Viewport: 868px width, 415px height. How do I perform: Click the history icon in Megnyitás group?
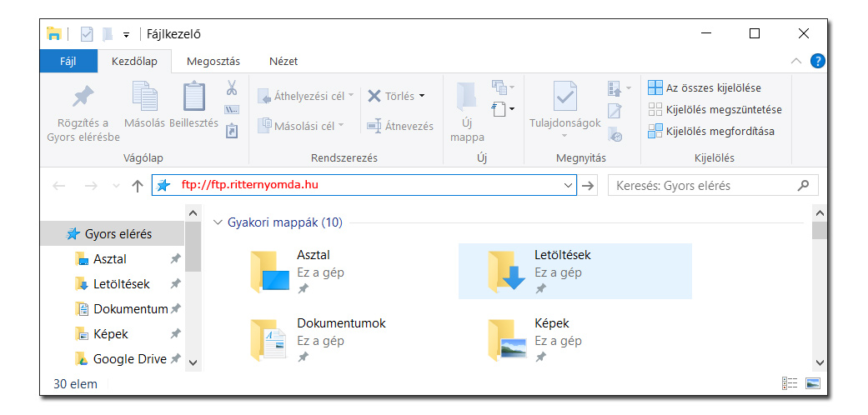tap(615, 134)
